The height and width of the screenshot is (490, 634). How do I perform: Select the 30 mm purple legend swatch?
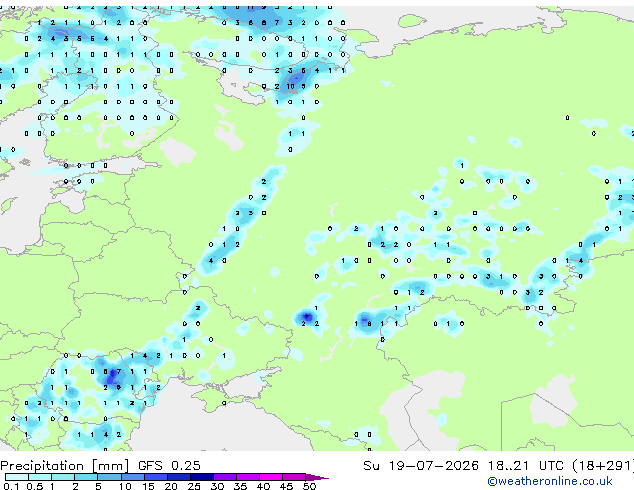tap(225, 477)
